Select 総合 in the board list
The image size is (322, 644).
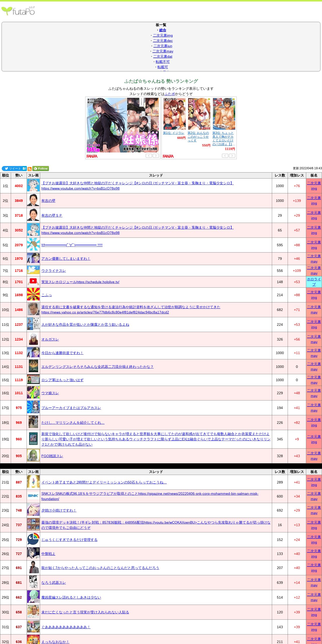[x=163, y=30]
